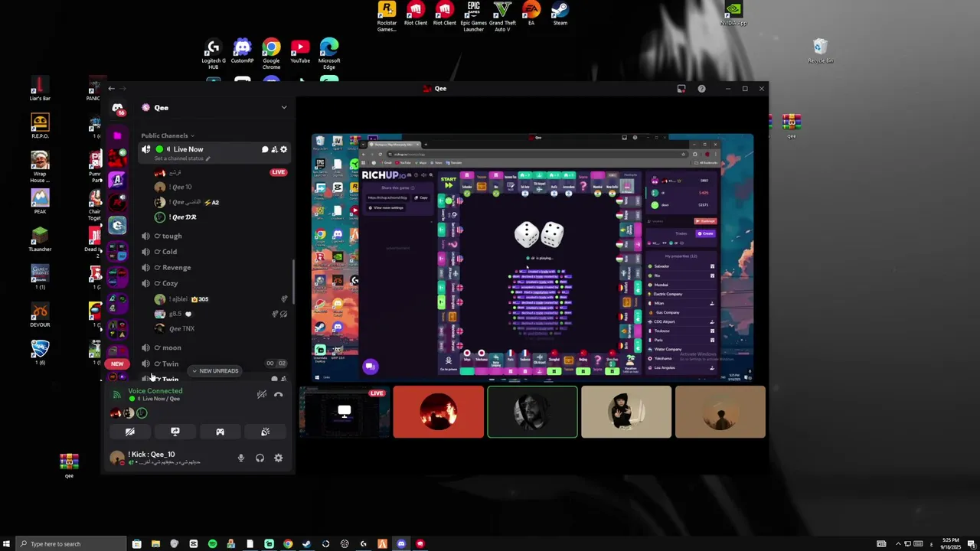Turn on camera in voice panel
The height and width of the screenshot is (551, 980).
coord(130,432)
